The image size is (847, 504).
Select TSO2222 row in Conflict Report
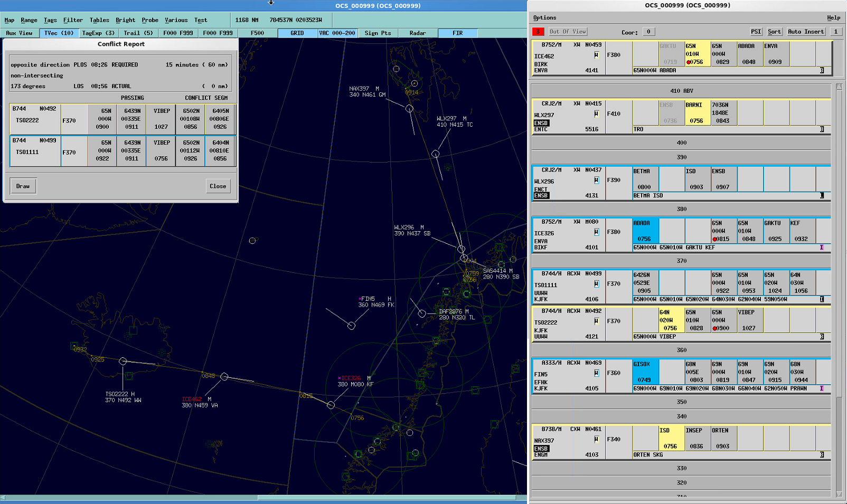[x=123, y=119]
